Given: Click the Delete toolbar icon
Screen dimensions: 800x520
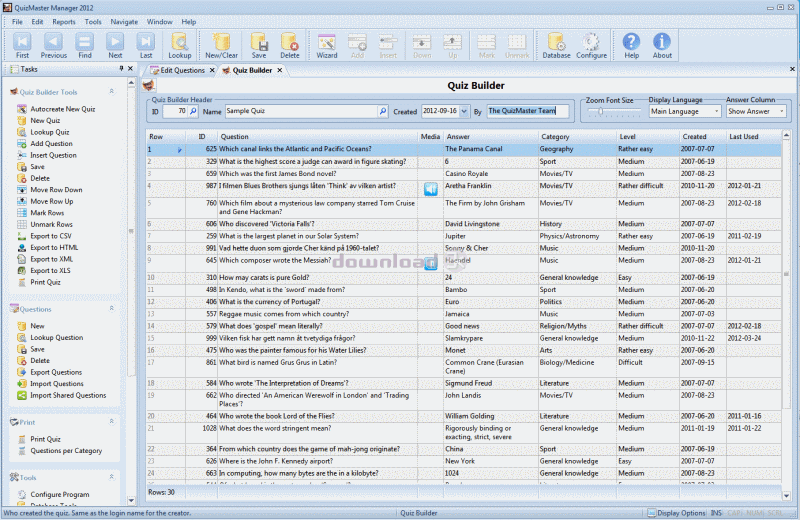Looking at the screenshot, I should [289, 45].
